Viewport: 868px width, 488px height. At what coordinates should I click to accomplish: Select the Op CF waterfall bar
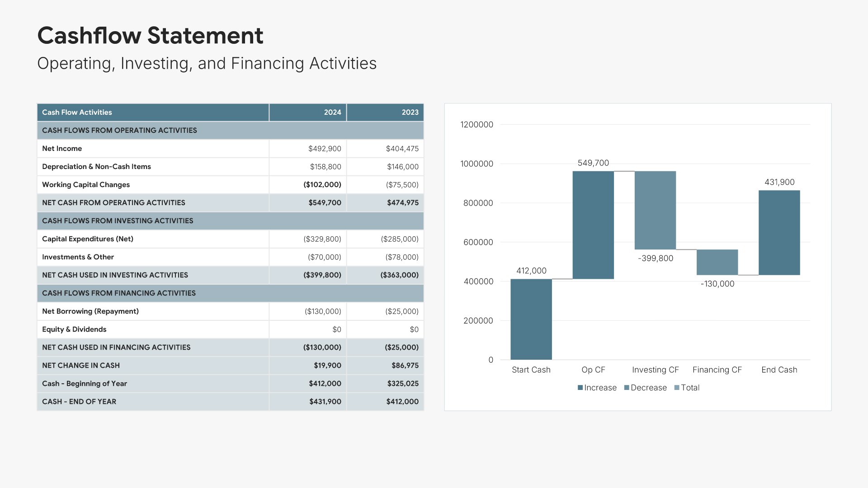[x=593, y=225]
